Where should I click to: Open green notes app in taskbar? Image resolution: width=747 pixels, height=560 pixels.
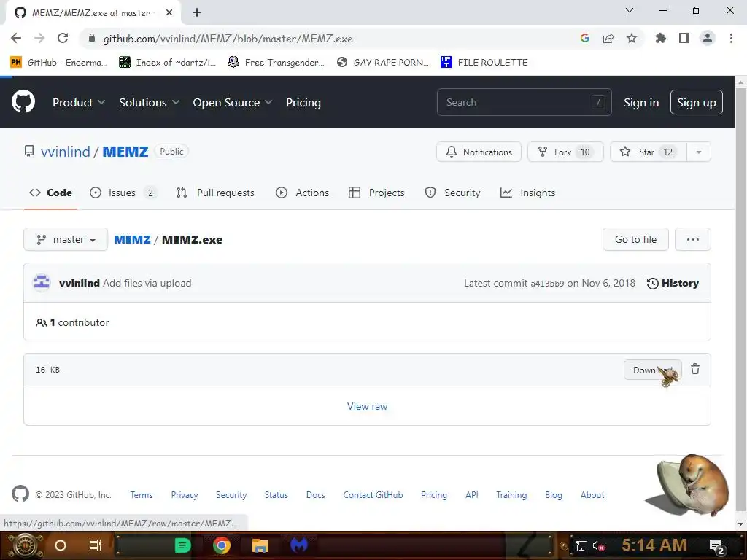point(182,545)
